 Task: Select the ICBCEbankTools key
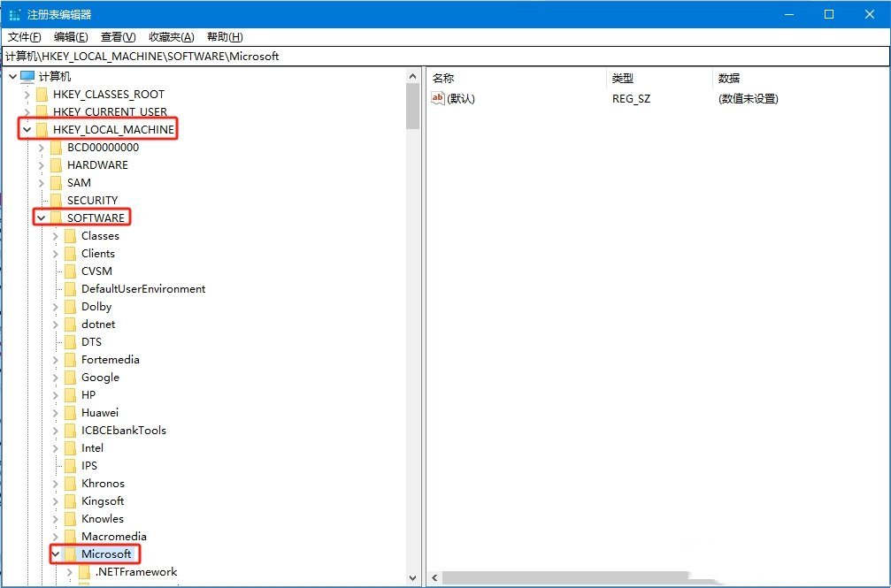[123, 431]
